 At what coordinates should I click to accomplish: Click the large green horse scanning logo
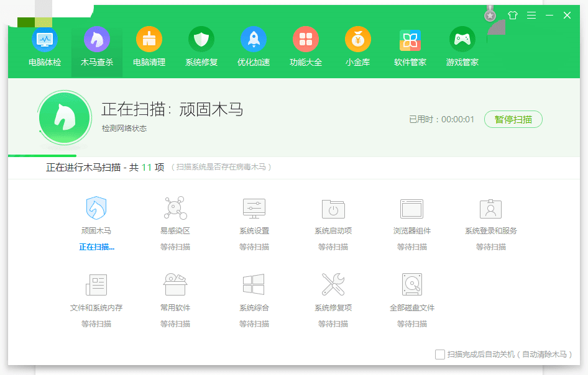tap(65, 117)
